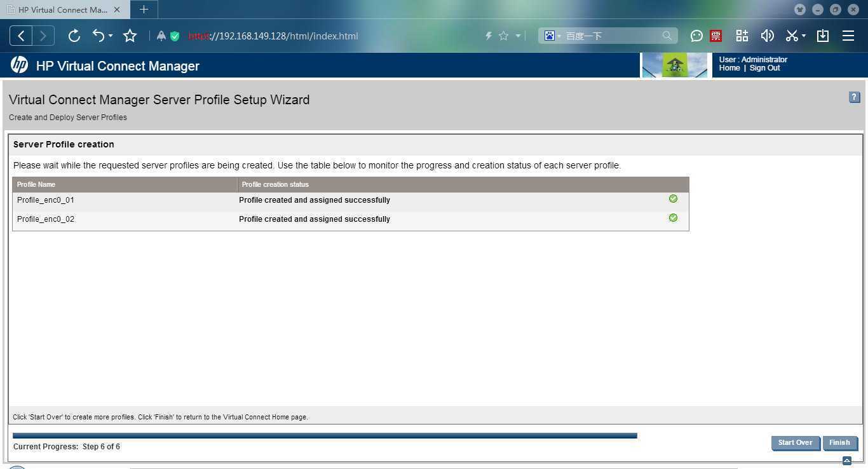Click the wizard progress bar

(325, 435)
